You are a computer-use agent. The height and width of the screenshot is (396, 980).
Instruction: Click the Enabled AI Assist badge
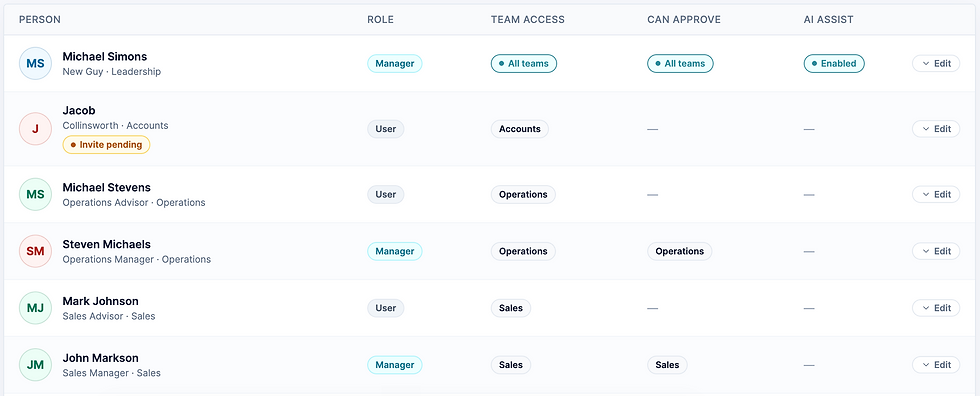pyautogui.click(x=834, y=64)
